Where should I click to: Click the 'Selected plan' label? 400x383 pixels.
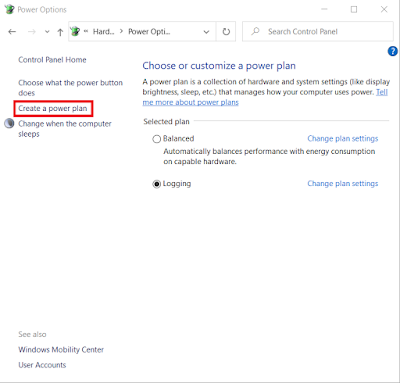(166, 122)
